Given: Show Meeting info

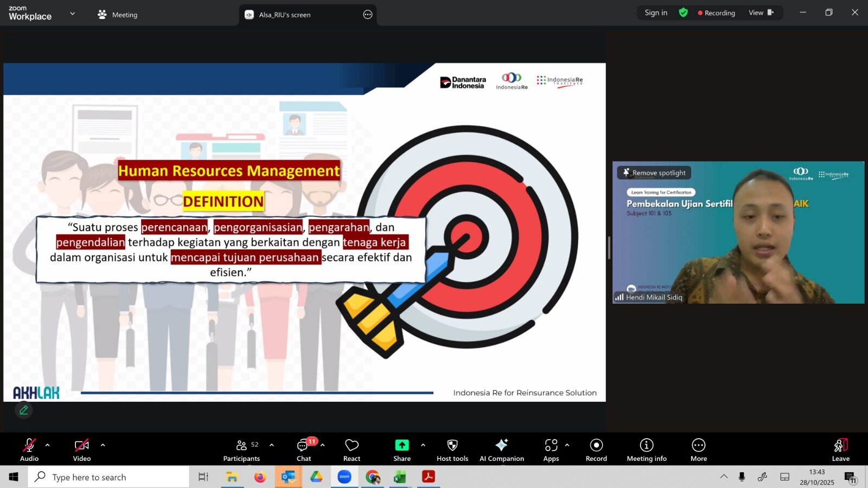Looking at the screenshot, I should point(646,450).
